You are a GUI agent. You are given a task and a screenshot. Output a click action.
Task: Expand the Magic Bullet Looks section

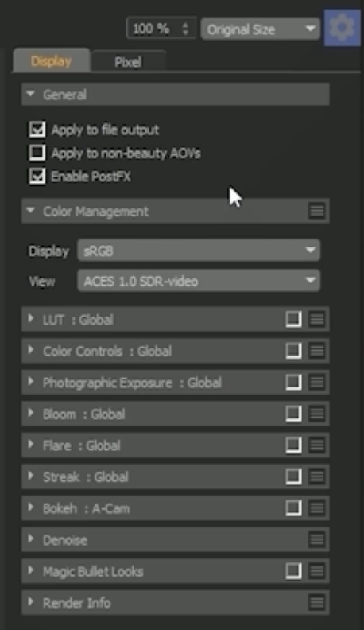[30, 570]
